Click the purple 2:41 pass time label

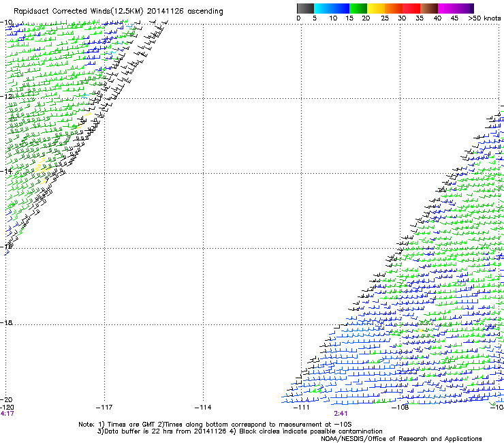pos(341,414)
